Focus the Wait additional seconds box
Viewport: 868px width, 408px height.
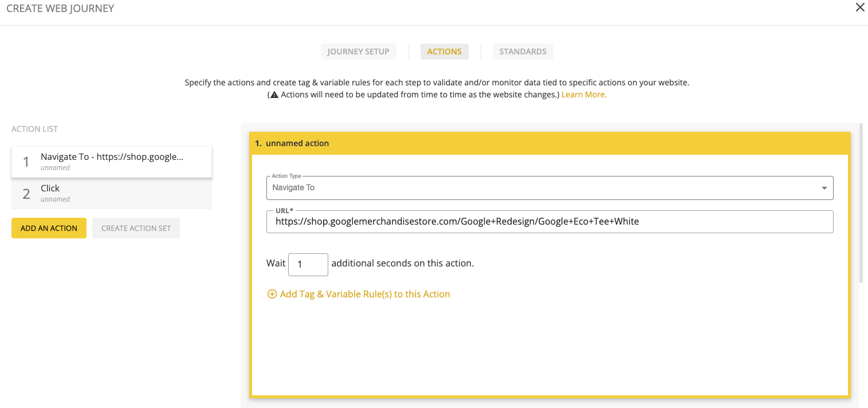(308, 265)
